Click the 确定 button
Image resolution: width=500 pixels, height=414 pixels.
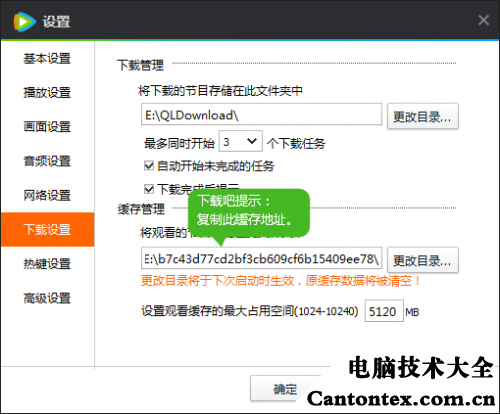tap(285, 388)
